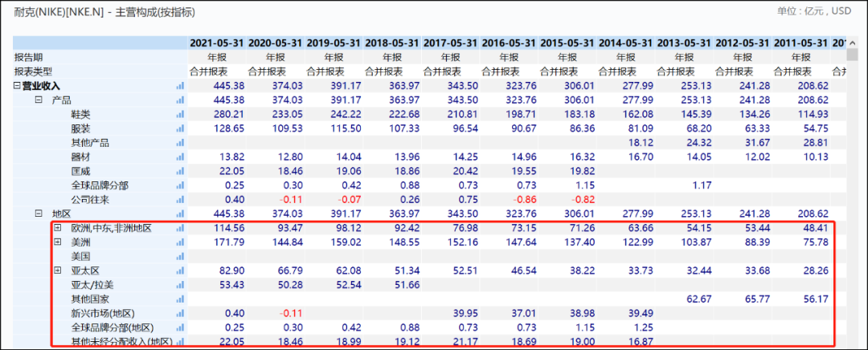
Task: Select the 匡威 row label
Action: 80,172
